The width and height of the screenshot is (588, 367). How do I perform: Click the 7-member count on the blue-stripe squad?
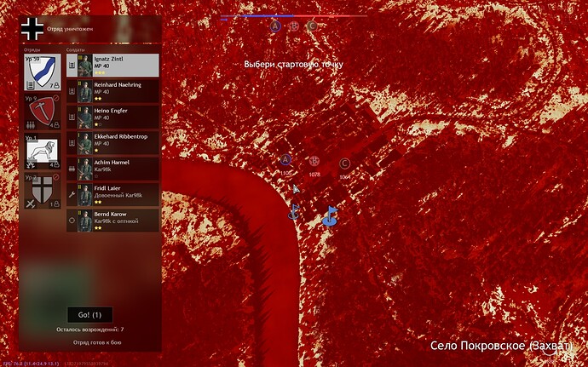(55, 85)
